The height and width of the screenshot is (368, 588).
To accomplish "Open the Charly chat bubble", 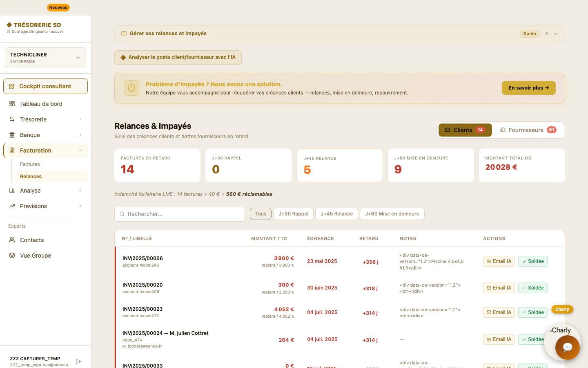I will (567, 348).
